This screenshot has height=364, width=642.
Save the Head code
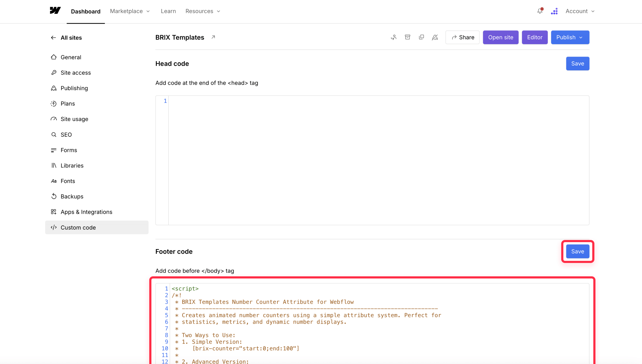pos(578,64)
